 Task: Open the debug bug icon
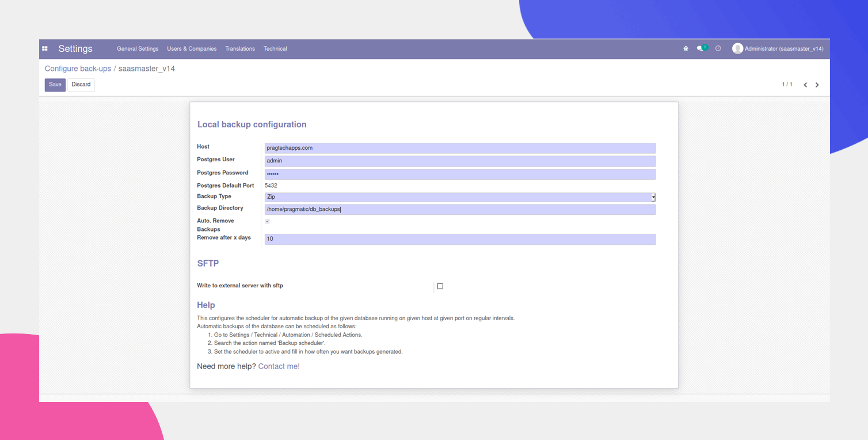point(686,49)
